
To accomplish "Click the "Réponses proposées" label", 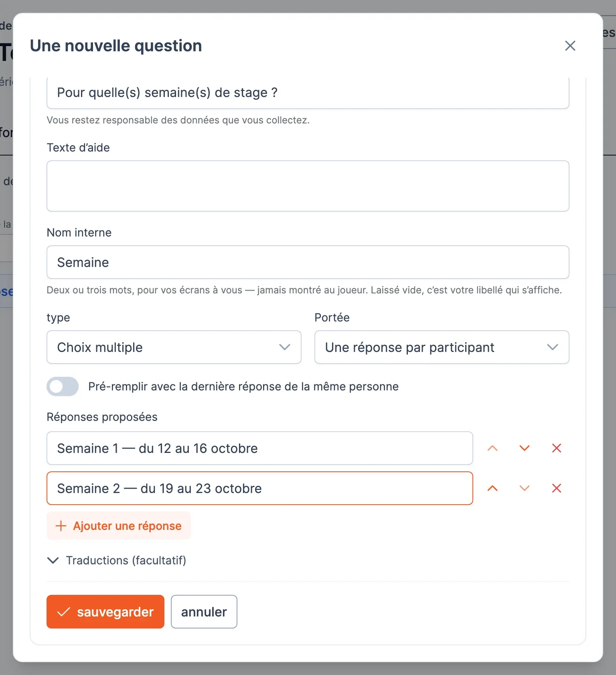I will click(x=102, y=417).
